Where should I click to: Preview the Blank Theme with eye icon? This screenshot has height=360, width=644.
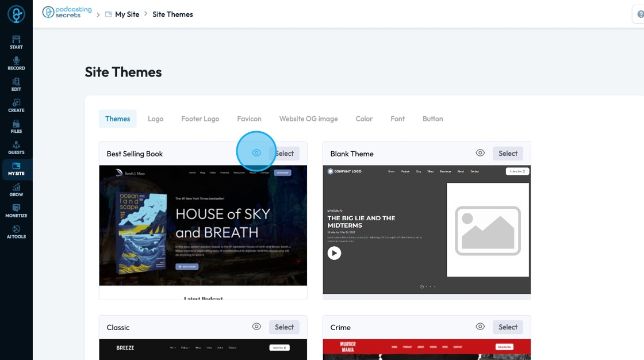(480, 153)
